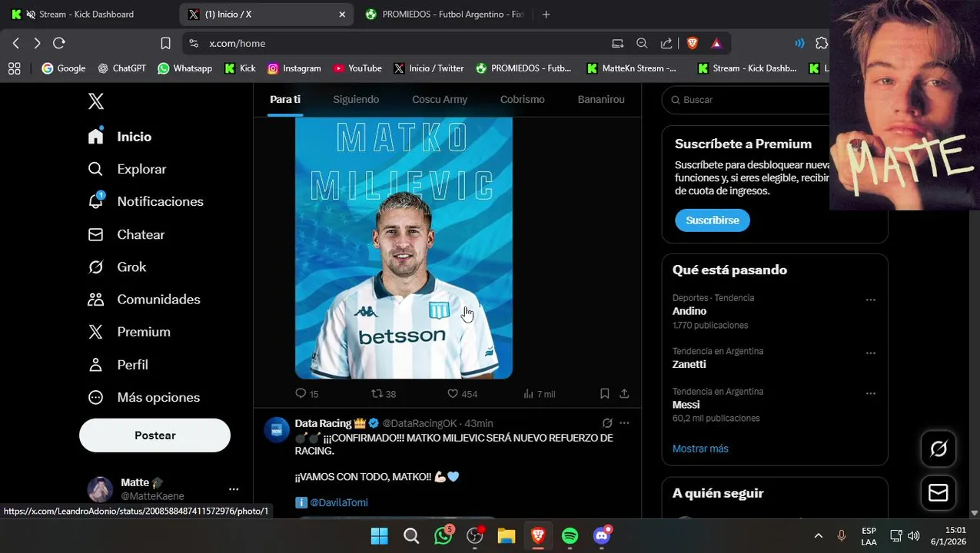The image size is (980, 553).
Task: Open options for the Zanetti trend
Action: click(x=871, y=353)
